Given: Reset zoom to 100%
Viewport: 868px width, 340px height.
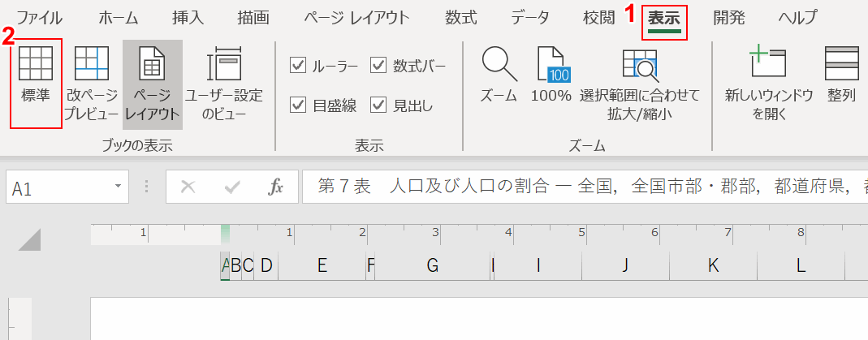Looking at the screenshot, I should tap(551, 79).
